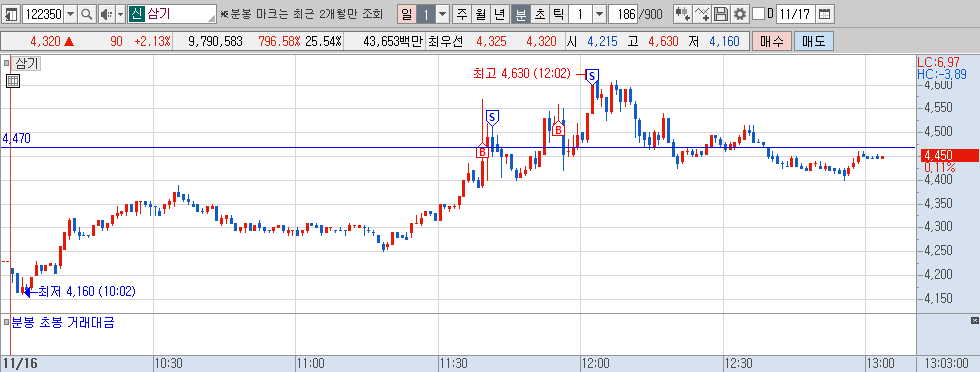The width and height of the screenshot is (980, 372).
Task: Toggle the D checkbox beside the date
Action: 759,13
